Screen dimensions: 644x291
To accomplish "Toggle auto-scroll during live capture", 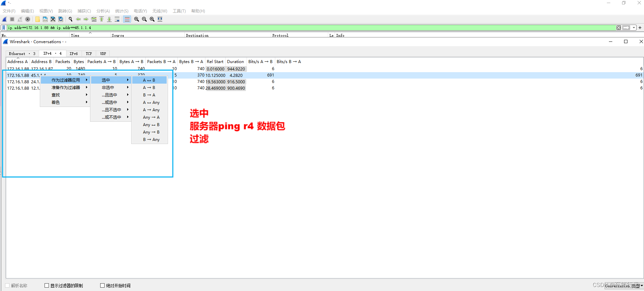I will 117,19.
